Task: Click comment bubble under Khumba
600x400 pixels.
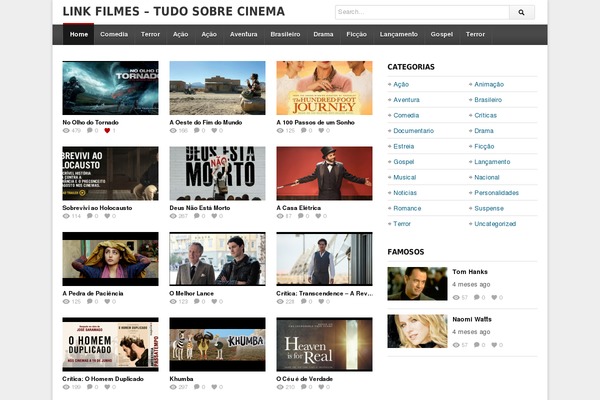Action: coord(197,387)
